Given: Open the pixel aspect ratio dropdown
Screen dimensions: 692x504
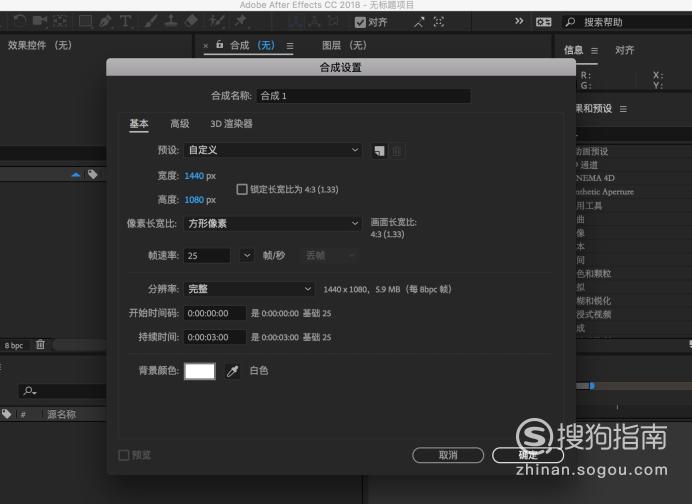Looking at the screenshot, I should [x=273, y=224].
